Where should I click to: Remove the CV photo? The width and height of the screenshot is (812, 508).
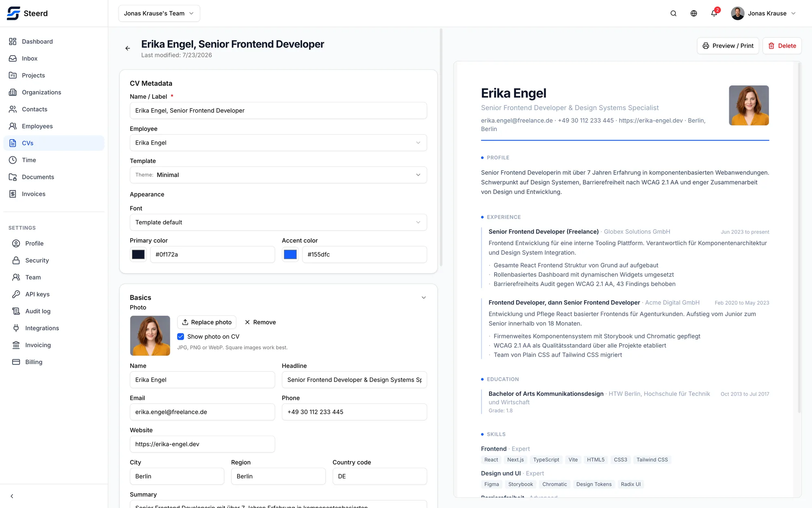pyautogui.click(x=260, y=322)
